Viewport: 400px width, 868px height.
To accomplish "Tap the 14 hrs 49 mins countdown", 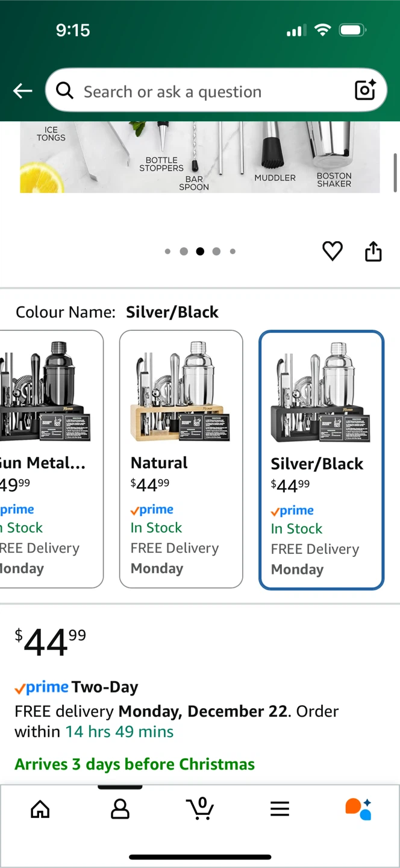I will point(119,732).
